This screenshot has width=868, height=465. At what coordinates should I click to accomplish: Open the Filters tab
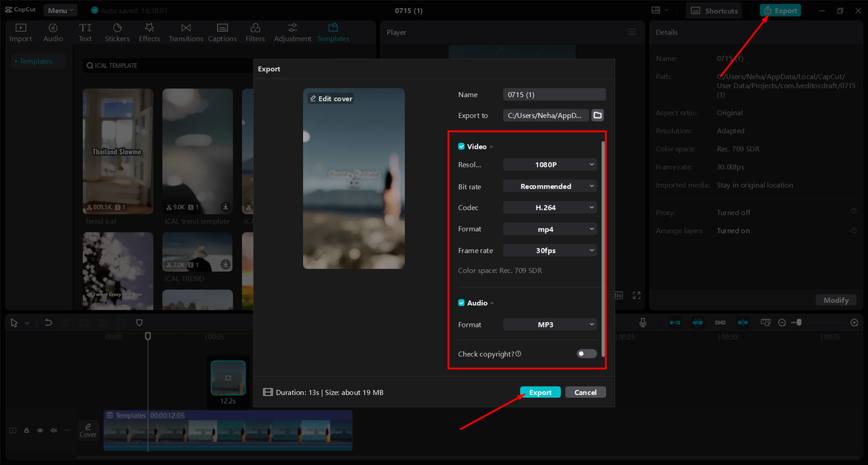(x=255, y=33)
